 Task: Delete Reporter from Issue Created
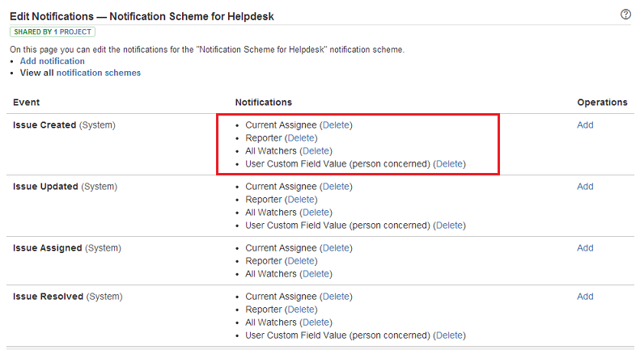click(x=301, y=138)
